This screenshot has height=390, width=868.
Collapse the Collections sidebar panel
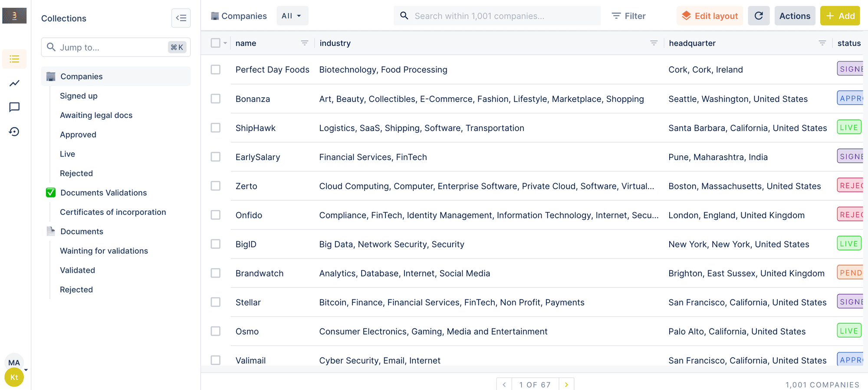coord(181,18)
